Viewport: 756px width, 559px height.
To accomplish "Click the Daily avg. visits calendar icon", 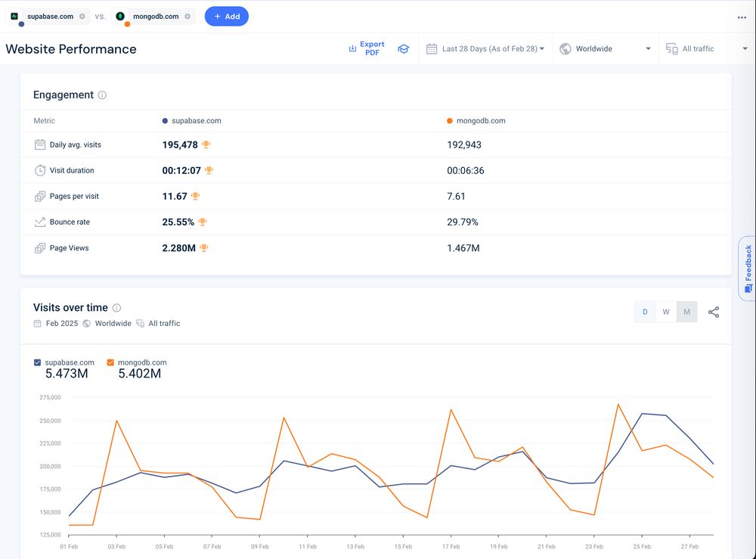I will [x=40, y=144].
